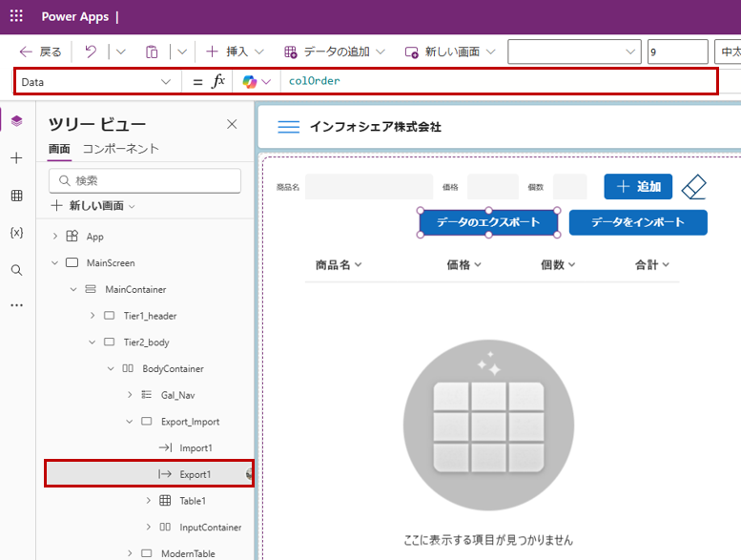Click the tree view 検索 search field
The image size is (741, 560).
pyautogui.click(x=145, y=180)
